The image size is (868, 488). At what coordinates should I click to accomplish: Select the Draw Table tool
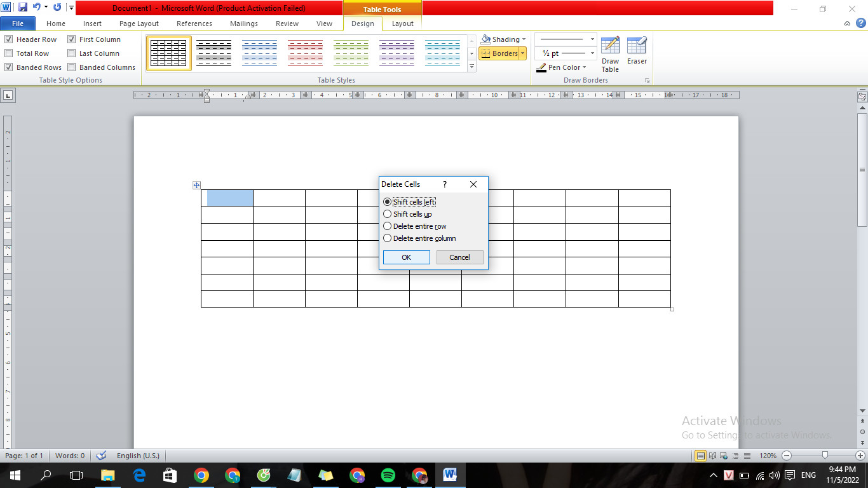coord(610,55)
